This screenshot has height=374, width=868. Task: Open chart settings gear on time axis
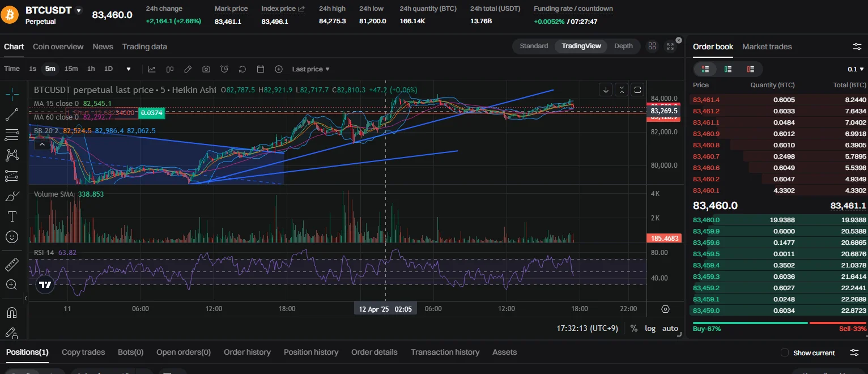pyautogui.click(x=666, y=309)
